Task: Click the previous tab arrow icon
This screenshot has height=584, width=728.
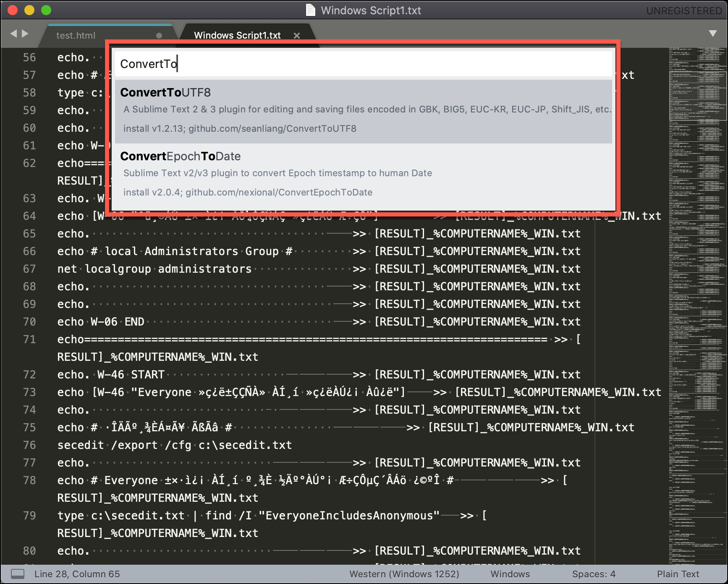Action: click(x=13, y=34)
